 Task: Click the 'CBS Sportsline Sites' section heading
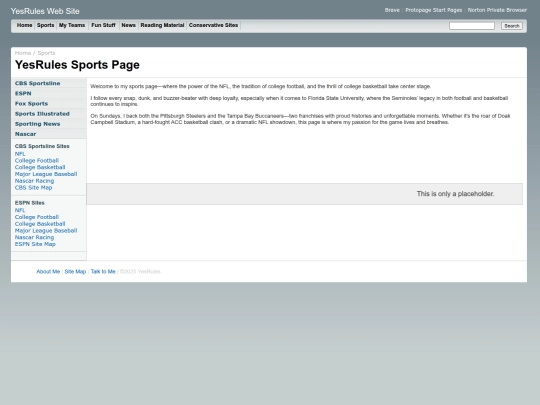click(x=42, y=146)
